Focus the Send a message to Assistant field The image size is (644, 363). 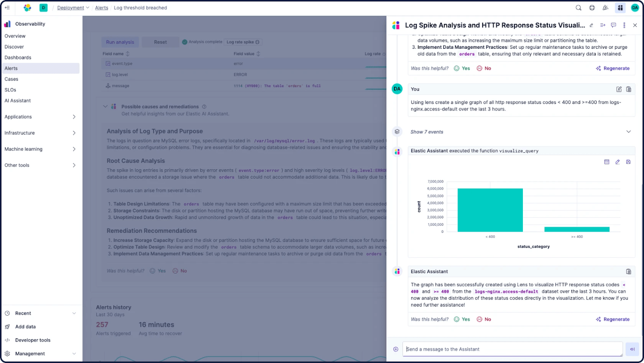pyautogui.click(x=512, y=349)
